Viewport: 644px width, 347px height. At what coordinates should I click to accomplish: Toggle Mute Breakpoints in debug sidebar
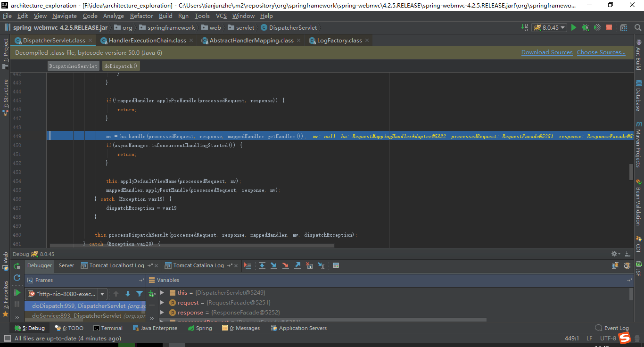(x=17, y=317)
